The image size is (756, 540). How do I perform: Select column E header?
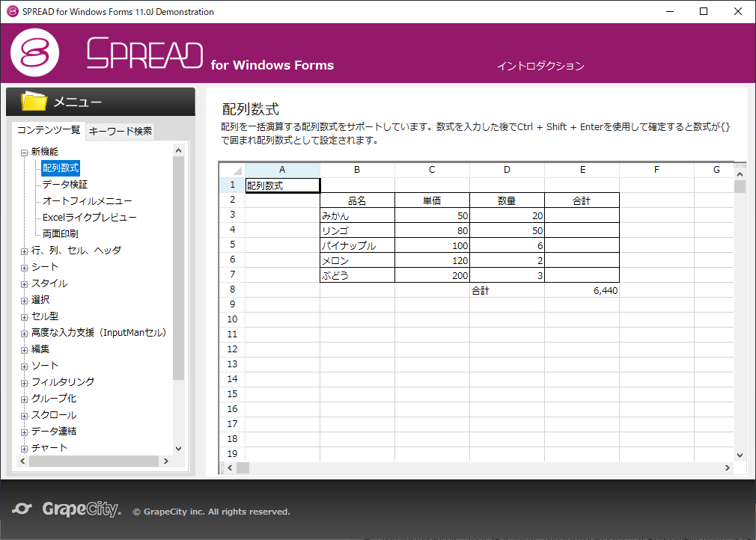click(x=582, y=170)
